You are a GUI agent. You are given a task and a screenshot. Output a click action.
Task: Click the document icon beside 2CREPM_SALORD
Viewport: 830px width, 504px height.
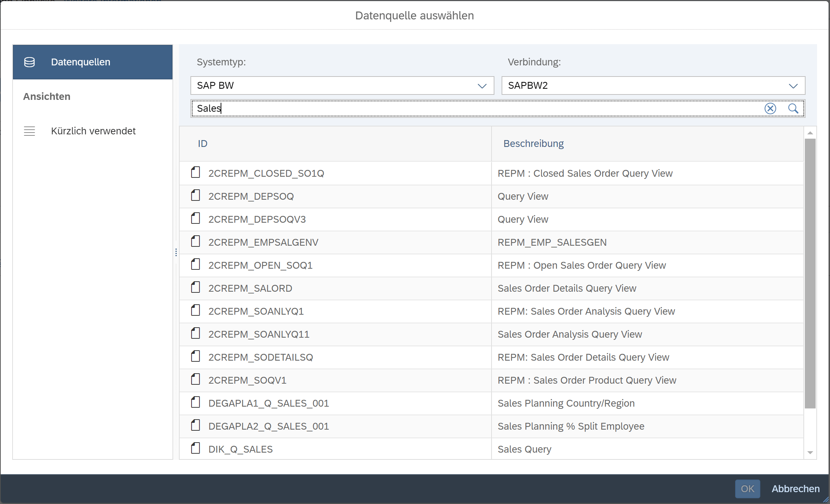(x=195, y=287)
